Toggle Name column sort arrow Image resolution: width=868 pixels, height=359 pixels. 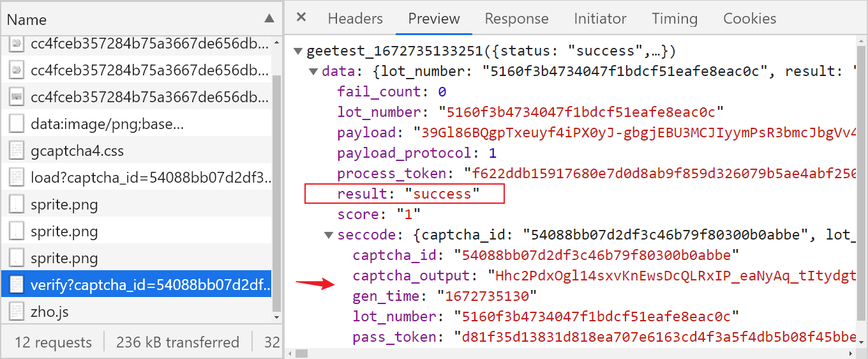[270, 19]
